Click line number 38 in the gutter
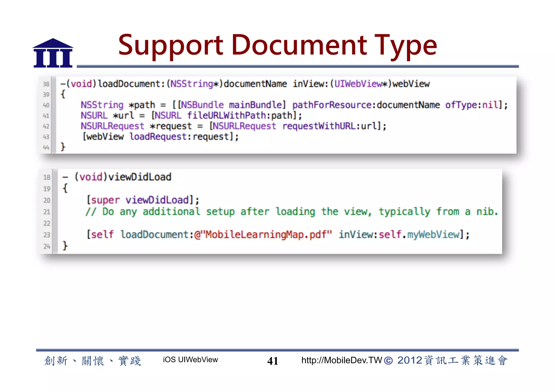The width and height of the screenshot is (555, 392). pyautogui.click(x=46, y=84)
